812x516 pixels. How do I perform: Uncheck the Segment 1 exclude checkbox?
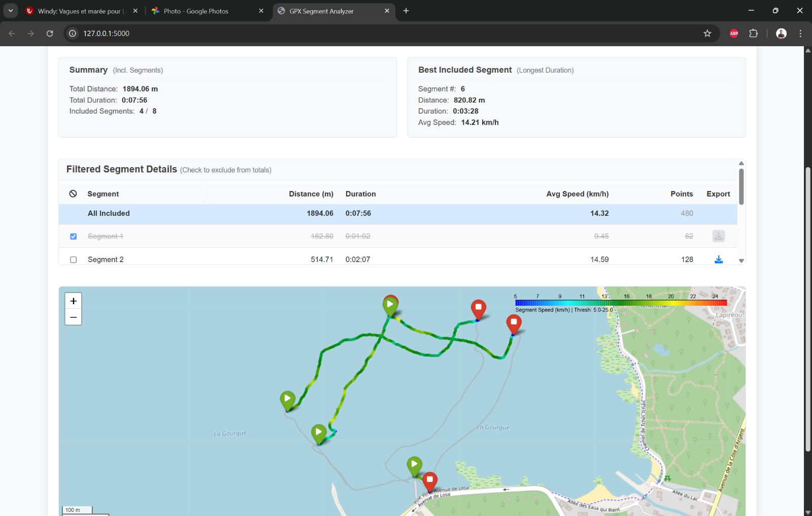click(74, 237)
